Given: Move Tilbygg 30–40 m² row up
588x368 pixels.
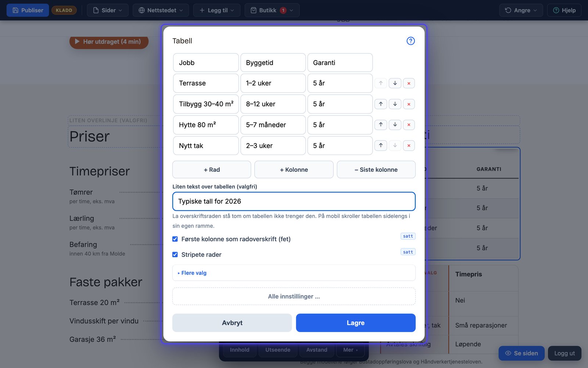Looking at the screenshot, I should pyautogui.click(x=381, y=104).
